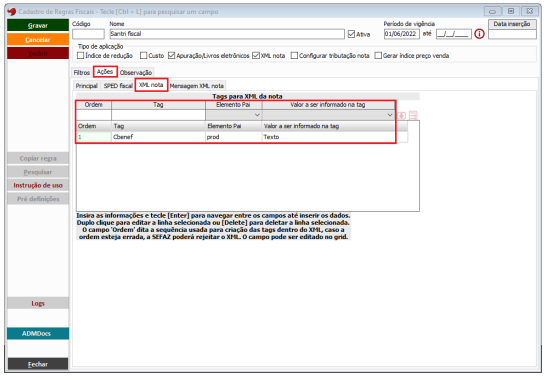Toggle the XML nota application type checkbox
Screen dimensions: 546x379
tap(256, 56)
